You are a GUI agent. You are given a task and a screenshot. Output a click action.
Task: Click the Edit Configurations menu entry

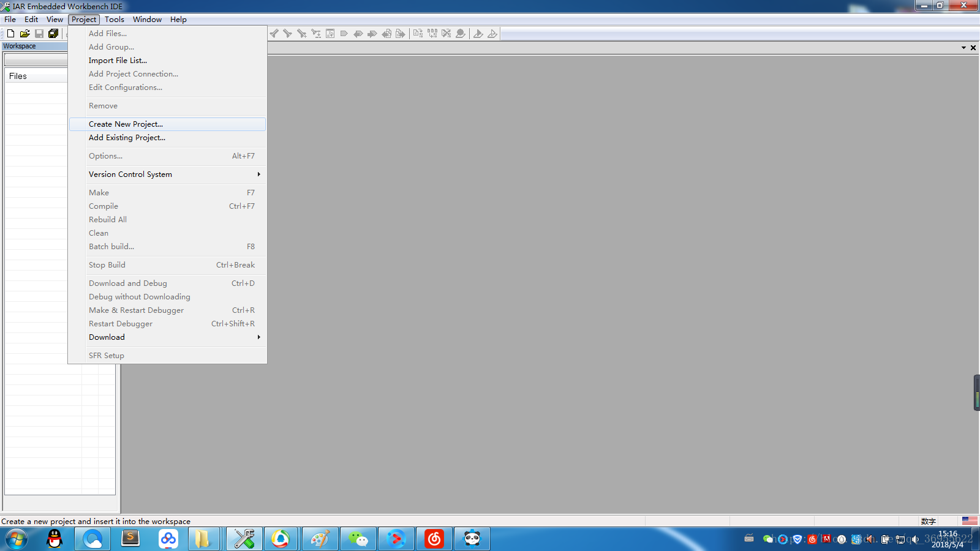(167, 88)
